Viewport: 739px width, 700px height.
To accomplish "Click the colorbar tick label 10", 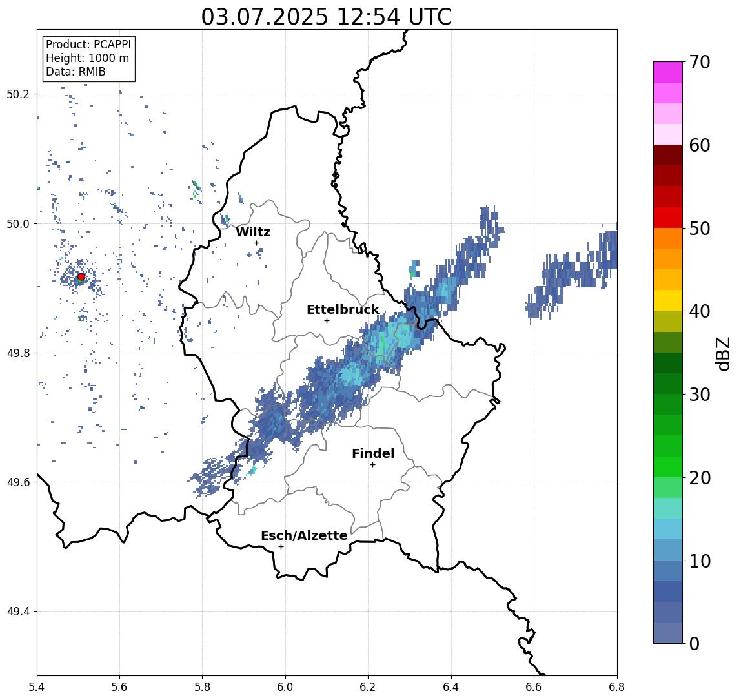I will [700, 561].
